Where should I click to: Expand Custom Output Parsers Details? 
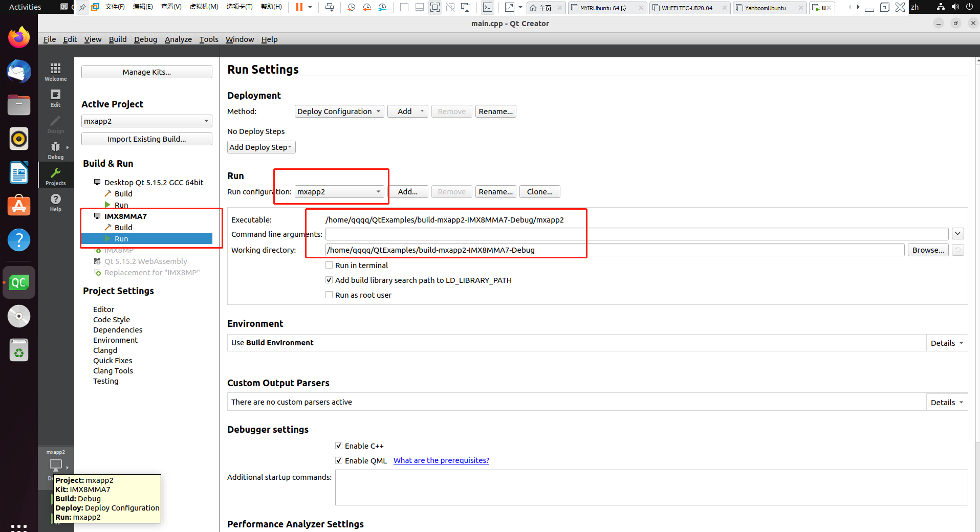pos(947,402)
